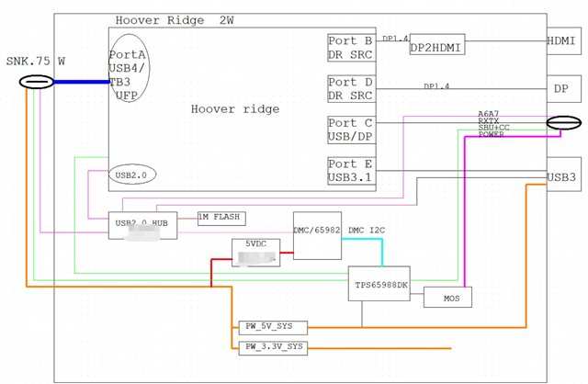Click the 'RXTX' signal label
The image size is (588, 384).
tap(488, 120)
